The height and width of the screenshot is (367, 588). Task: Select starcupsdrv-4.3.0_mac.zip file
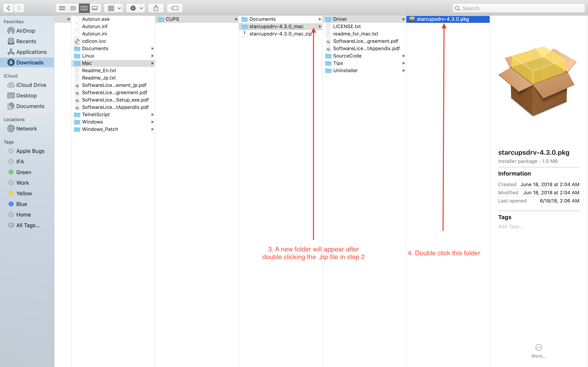(x=280, y=34)
